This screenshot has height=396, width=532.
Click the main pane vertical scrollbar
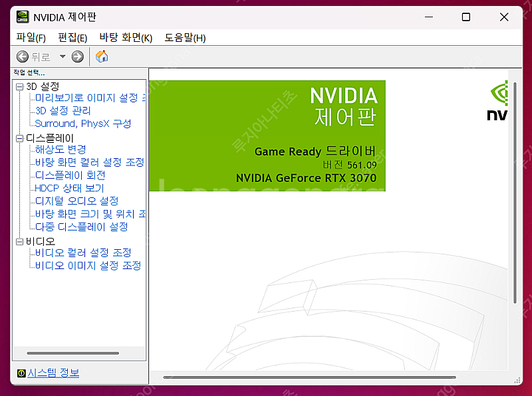tap(515, 193)
